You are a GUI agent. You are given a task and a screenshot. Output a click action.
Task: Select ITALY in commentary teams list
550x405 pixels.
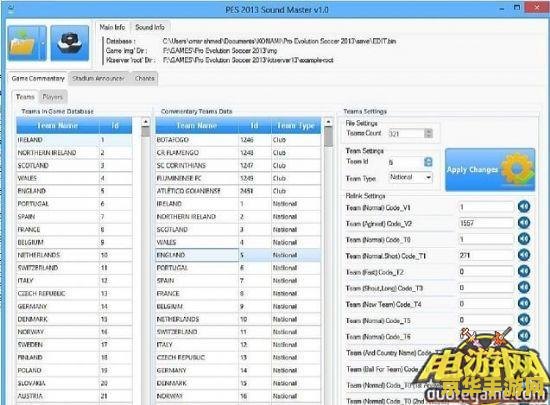[x=238, y=344]
